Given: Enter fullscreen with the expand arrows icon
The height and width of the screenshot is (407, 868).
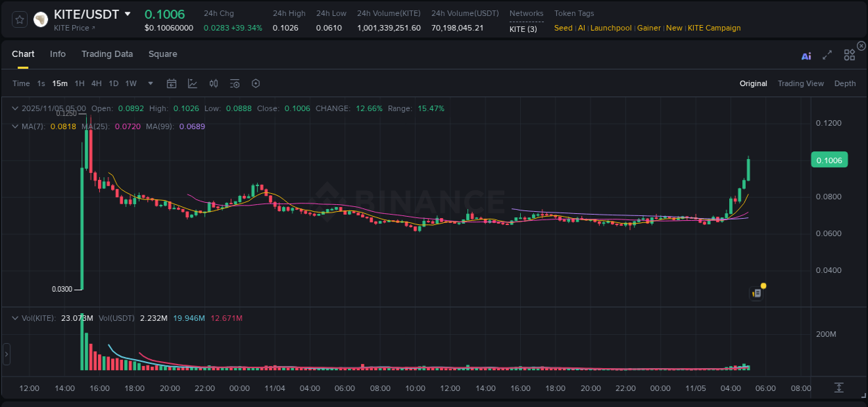Looking at the screenshot, I should pyautogui.click(x=827, y=56).
